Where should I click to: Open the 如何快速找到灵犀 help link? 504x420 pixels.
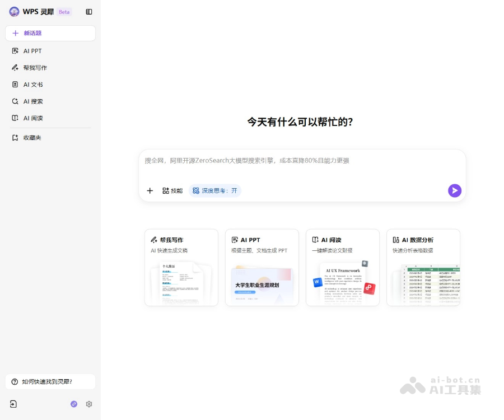point(50,381)
